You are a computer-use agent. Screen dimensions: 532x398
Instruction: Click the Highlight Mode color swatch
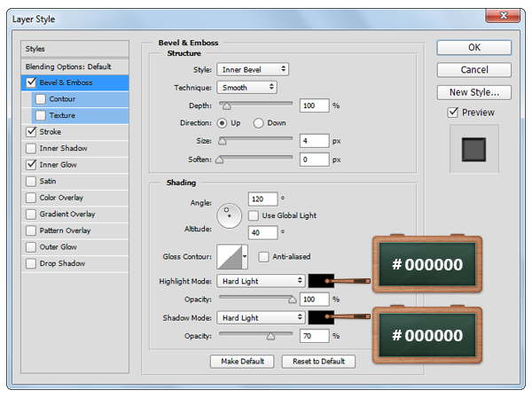pos(321,280)
